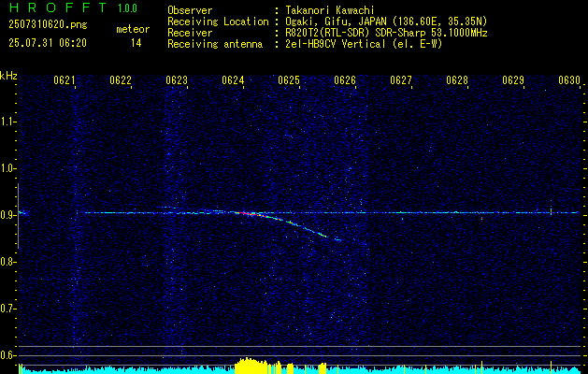The width and height of the screenshot is (588, 374).
Task: Click the 1.0 kHz axis label
Action: [x=7, y=168]
